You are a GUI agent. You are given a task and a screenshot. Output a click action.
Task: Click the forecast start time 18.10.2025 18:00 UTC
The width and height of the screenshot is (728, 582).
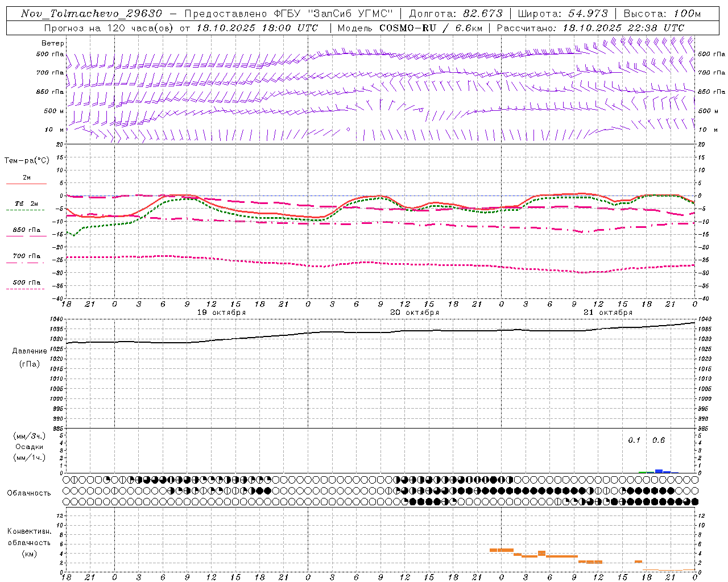point(257,28)
